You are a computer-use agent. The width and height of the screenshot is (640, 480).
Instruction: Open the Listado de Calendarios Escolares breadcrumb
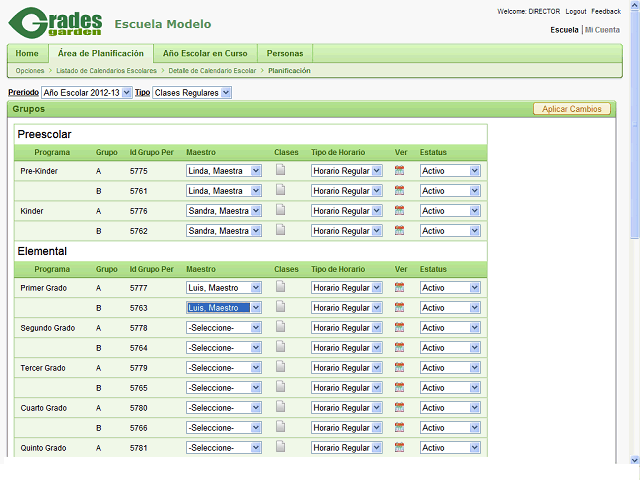coord(107,71)
